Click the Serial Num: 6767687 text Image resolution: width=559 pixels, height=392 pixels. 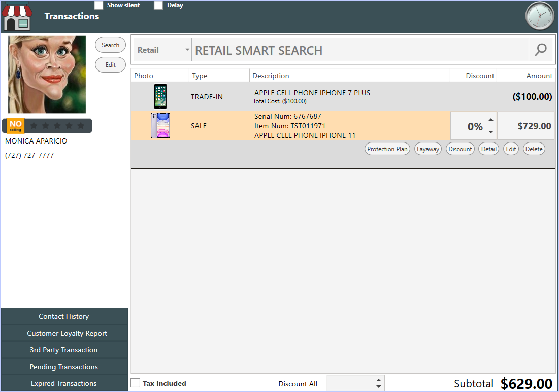tap(288, 117)
